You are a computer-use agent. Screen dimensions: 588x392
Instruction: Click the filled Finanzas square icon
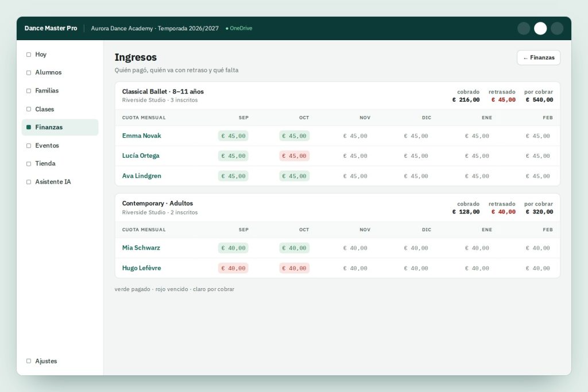[x=29, y=127]
